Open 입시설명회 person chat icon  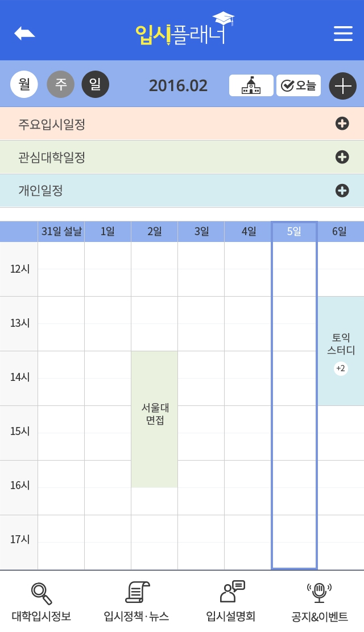click(232, 592)
